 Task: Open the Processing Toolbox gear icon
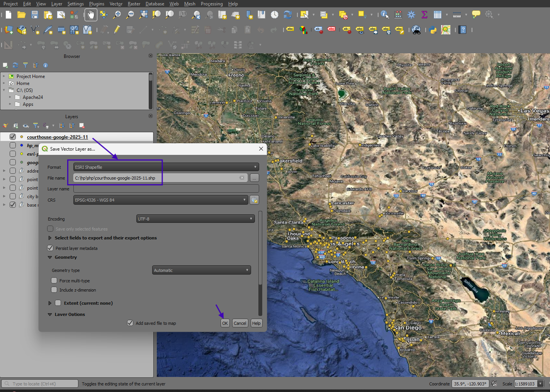point(411,15)
